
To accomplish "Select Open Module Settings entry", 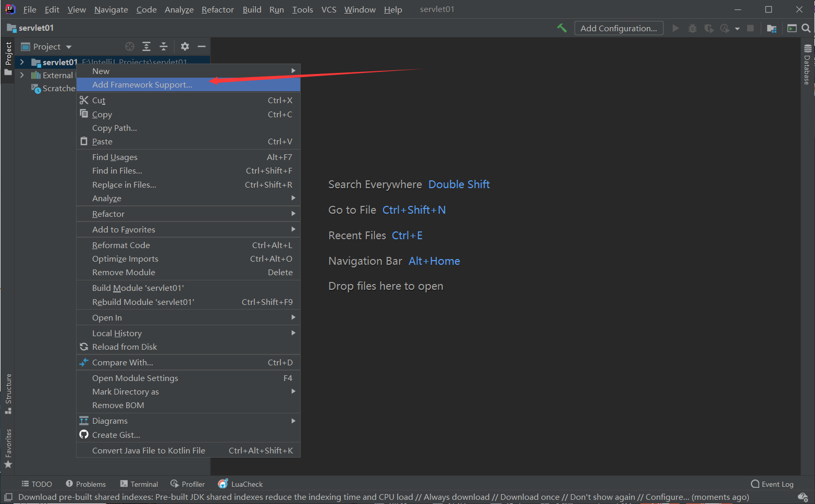I will pos(188,378).
